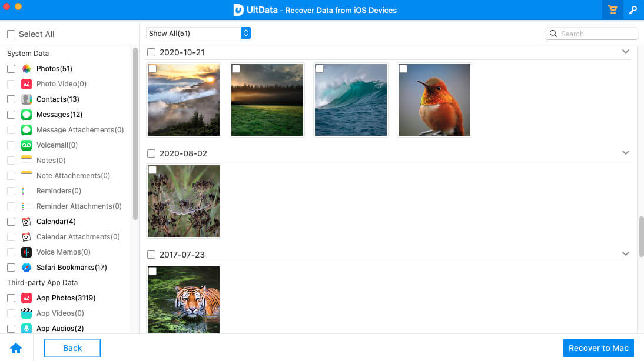The image size is (644, 361).
Task: Click the key register icon
Action: click(x=633, y=10)
